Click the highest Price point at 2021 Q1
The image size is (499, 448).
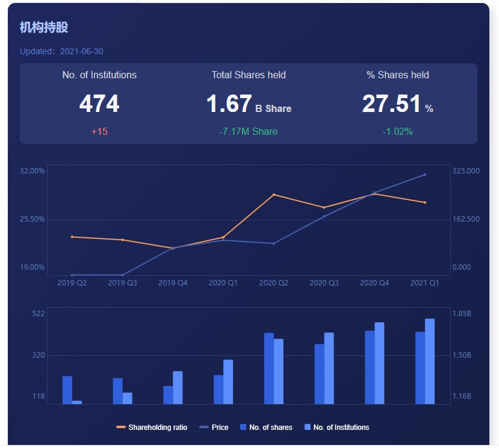point(426,175)
